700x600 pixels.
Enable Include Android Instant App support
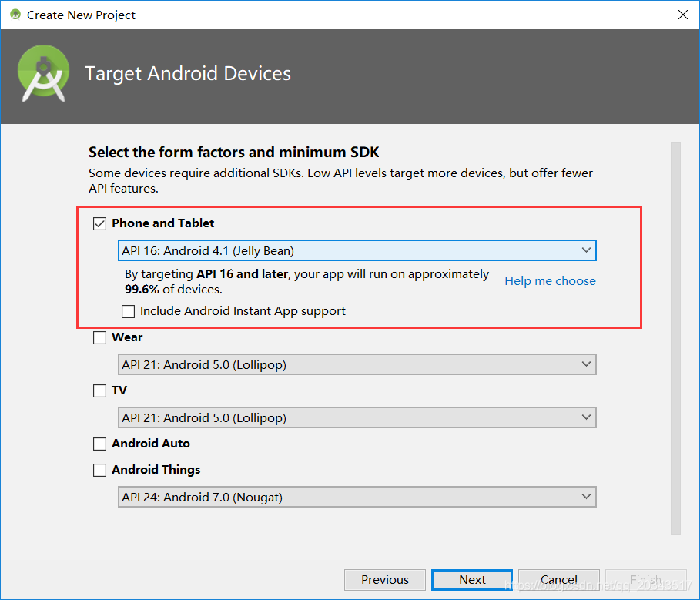click(128, 311)
